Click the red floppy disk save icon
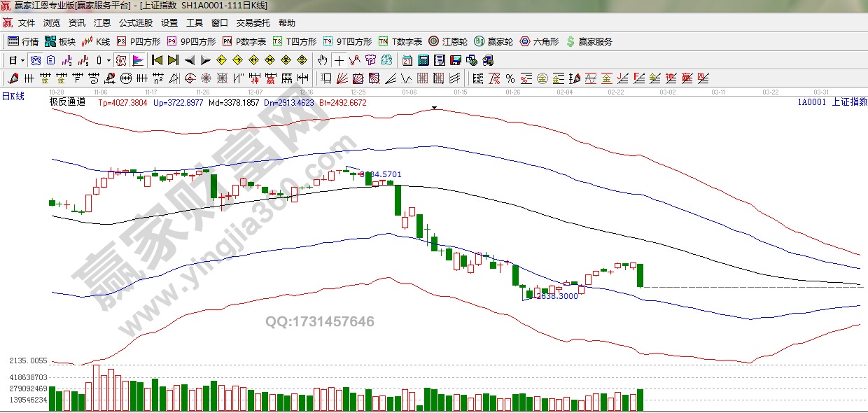 click(456, 60)
